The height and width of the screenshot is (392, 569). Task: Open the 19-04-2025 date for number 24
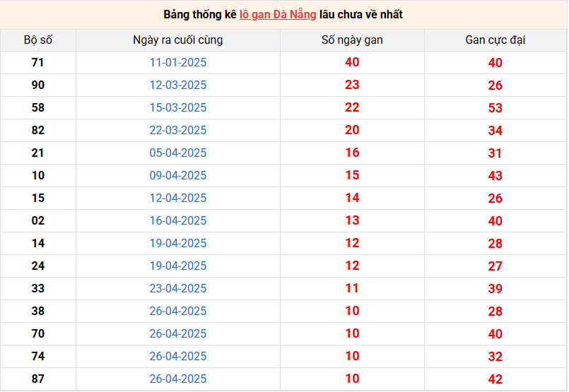click(x=178, y=266)
